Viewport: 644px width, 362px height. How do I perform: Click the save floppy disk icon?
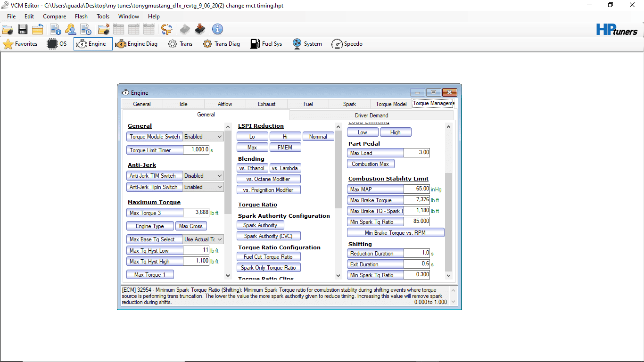pyautogui.click(x=22, y=29)
